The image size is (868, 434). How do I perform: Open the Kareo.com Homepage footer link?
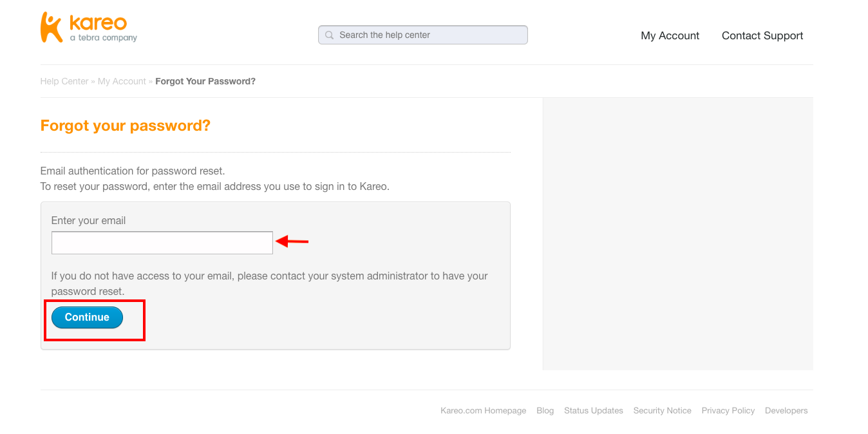tap(483, 411)
